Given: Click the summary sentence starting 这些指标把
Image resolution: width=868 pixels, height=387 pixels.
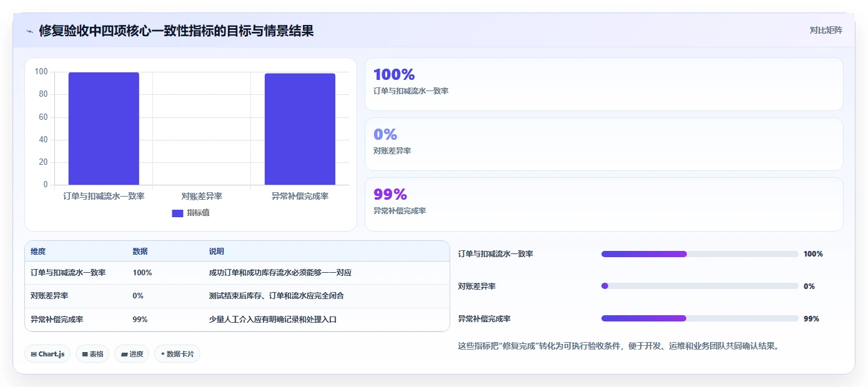Looking at the screenshot, I should click(x=618, y=346).
